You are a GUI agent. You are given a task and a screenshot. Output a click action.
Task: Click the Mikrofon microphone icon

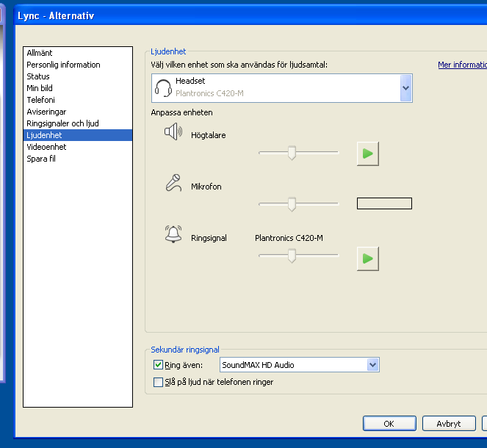(173, 183)
